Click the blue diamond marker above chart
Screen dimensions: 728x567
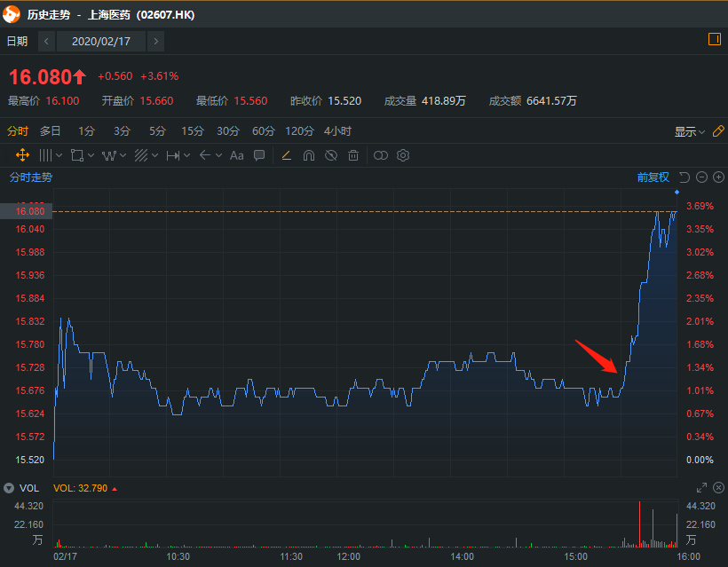(677, 192)
